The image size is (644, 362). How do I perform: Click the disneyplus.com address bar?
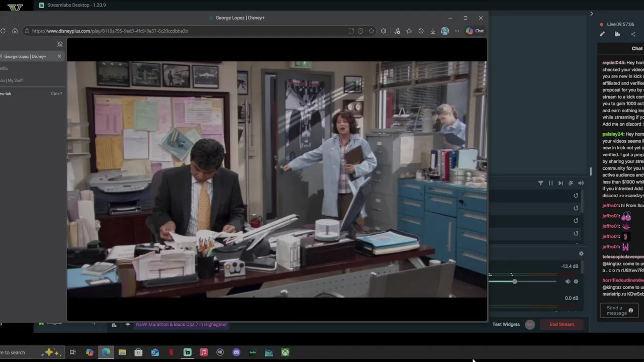[186, 31]
